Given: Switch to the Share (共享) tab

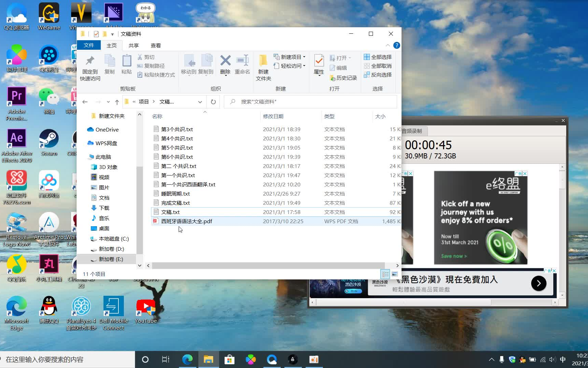Looking at the screenshot, I should (x=134, y=45).
